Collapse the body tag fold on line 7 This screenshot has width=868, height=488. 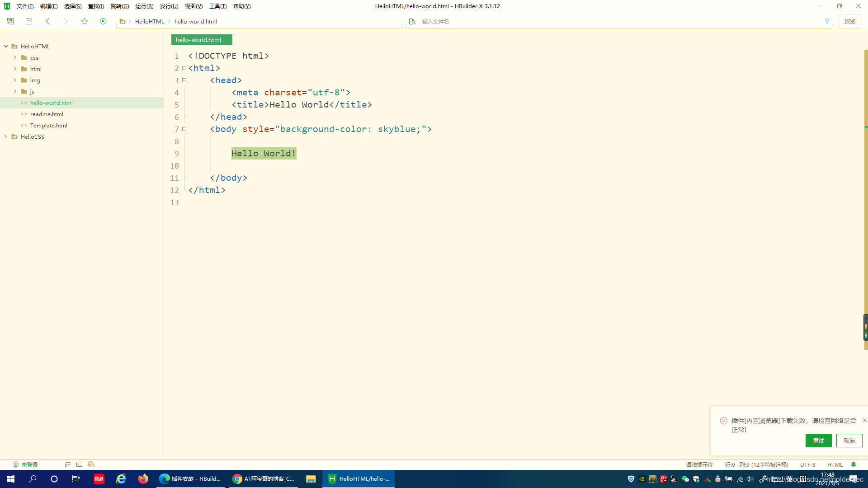click(184, 129)
